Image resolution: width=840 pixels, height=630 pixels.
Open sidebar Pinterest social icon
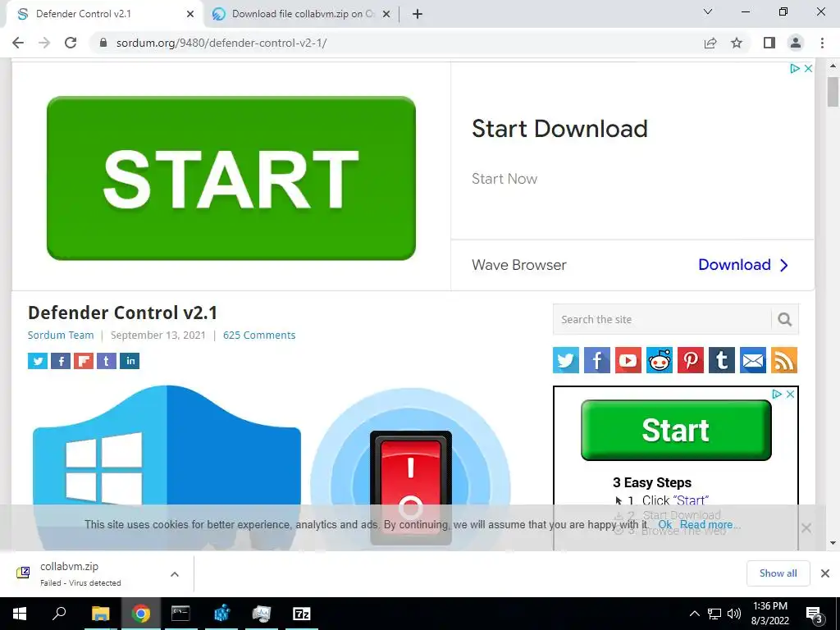click(691, 360)
